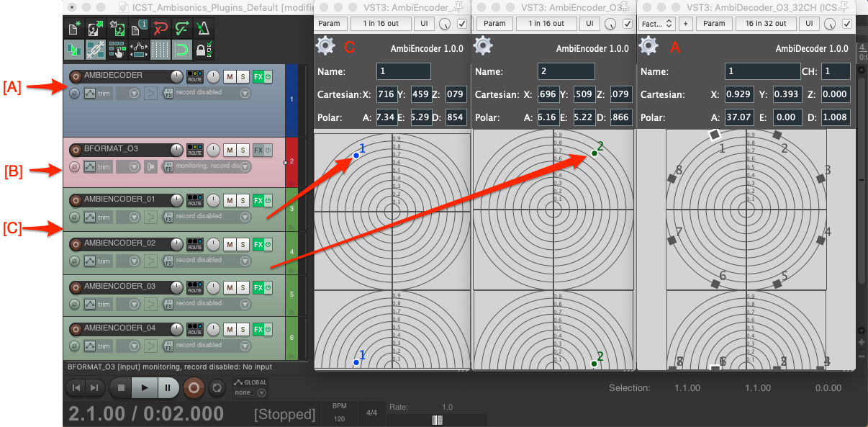
Task: Open the Fact... preset dropdown in AmbiDecoder
Action: point(657,24)
